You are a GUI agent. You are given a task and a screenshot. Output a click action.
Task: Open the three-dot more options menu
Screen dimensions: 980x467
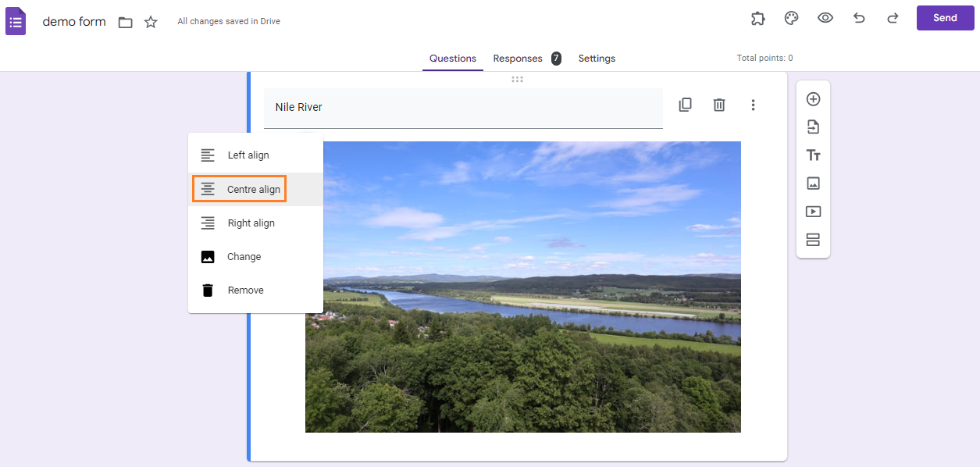point(753,105)
